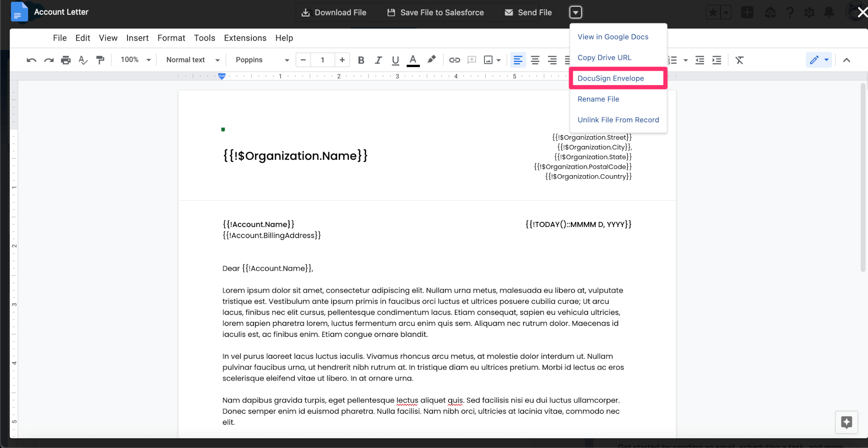Click the Undo arrow icon
Viewport: 868px width, 448px height.
pyautogui.click(x=31, y=60)
